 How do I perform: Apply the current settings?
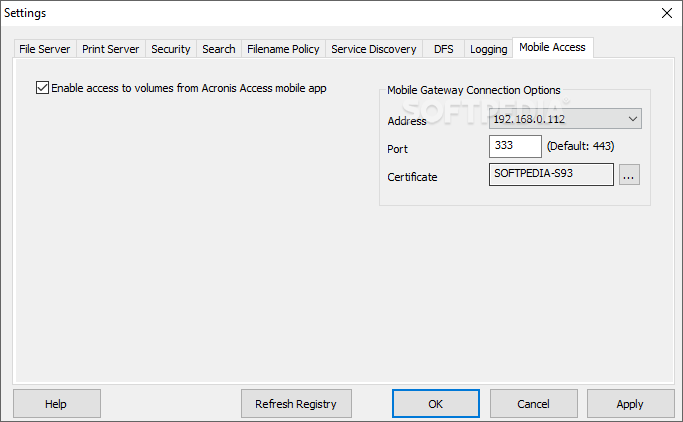pos(630,404)
